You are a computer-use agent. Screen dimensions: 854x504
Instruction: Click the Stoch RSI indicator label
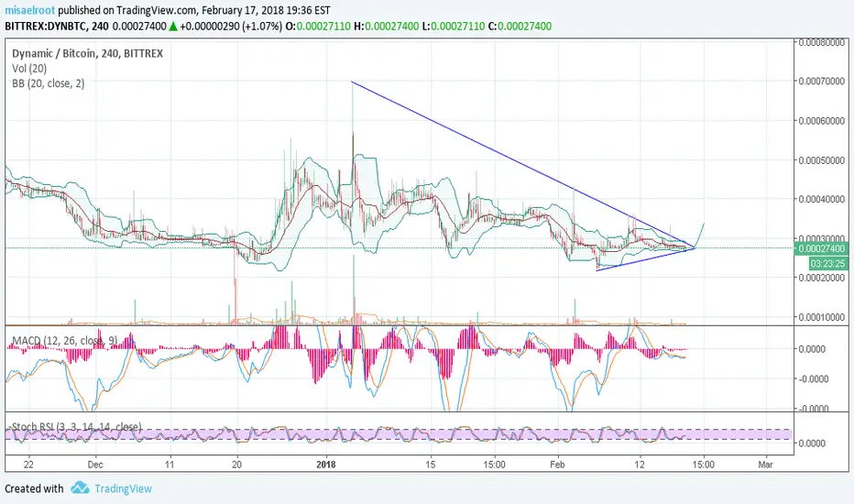point(76,427)
